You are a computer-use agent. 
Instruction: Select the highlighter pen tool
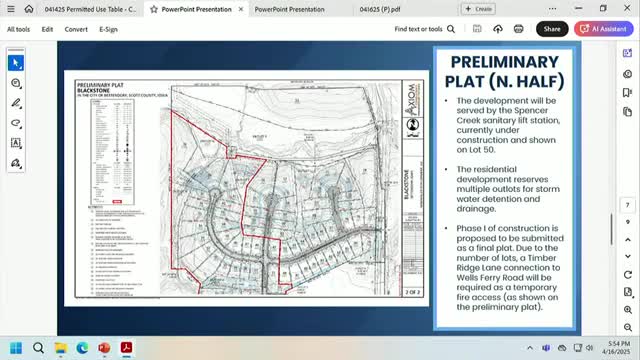[x=16, y=103]
